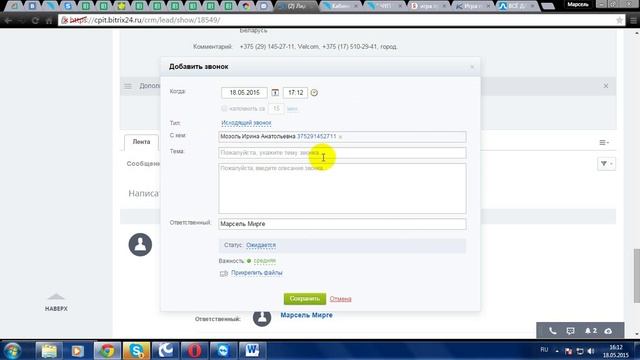Click the time field 17:12
The height and width of the screenshot is (360, 640).
pyautogui.click(x=296, y=93)
